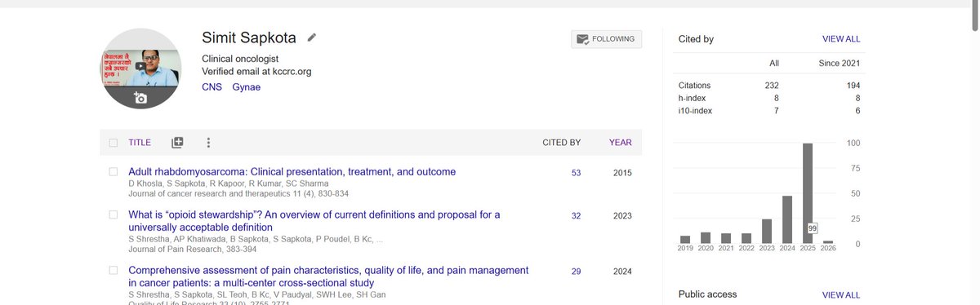This screenshot has height=305, width=980.
Task: Click the add articles plus icon
Action: click(x=177, y=142)
